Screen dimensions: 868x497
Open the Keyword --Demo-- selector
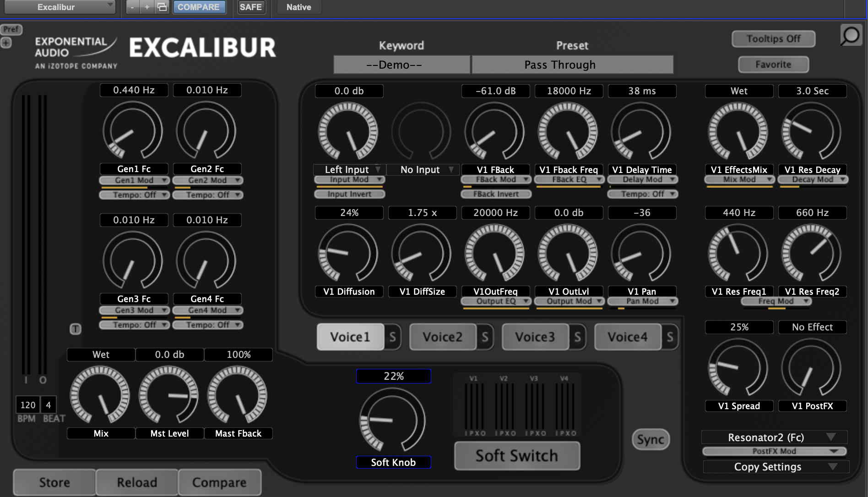tap(401, 65)
